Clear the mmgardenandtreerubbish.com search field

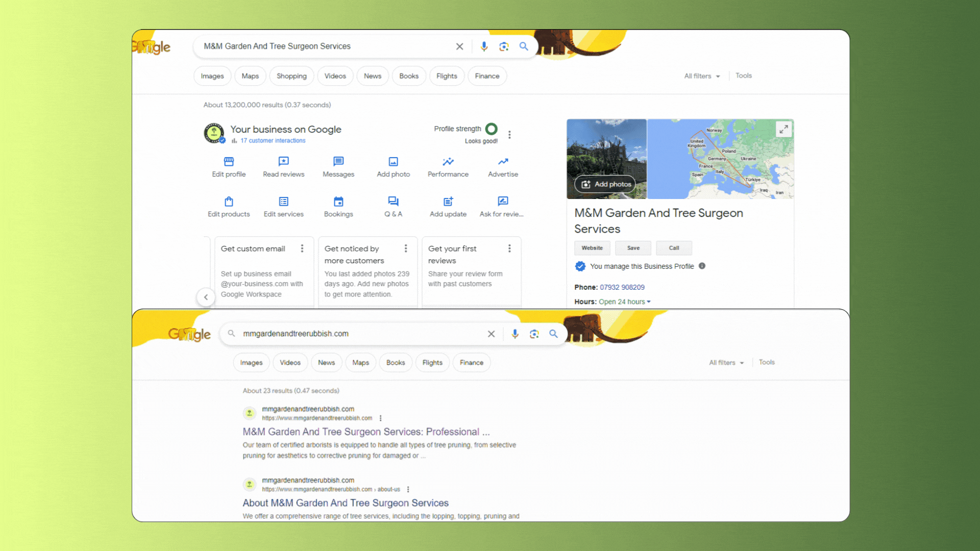coord(491,334)
